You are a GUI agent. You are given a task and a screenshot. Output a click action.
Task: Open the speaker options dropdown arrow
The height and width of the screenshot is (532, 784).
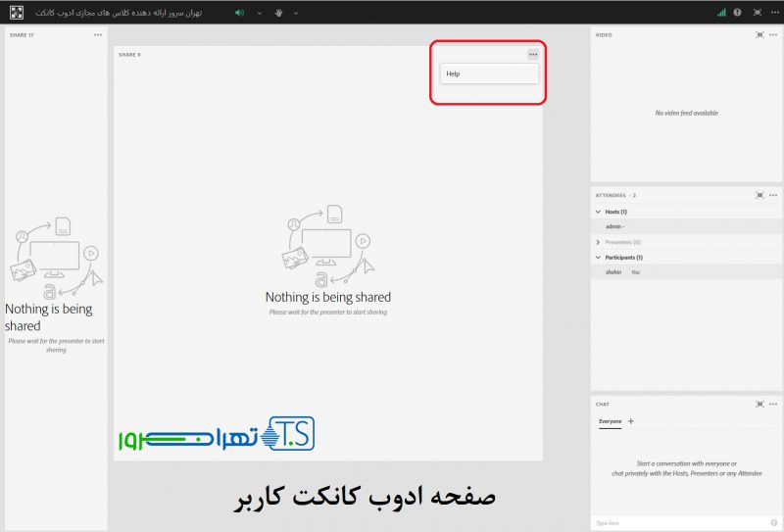click(x=259, y=13)
